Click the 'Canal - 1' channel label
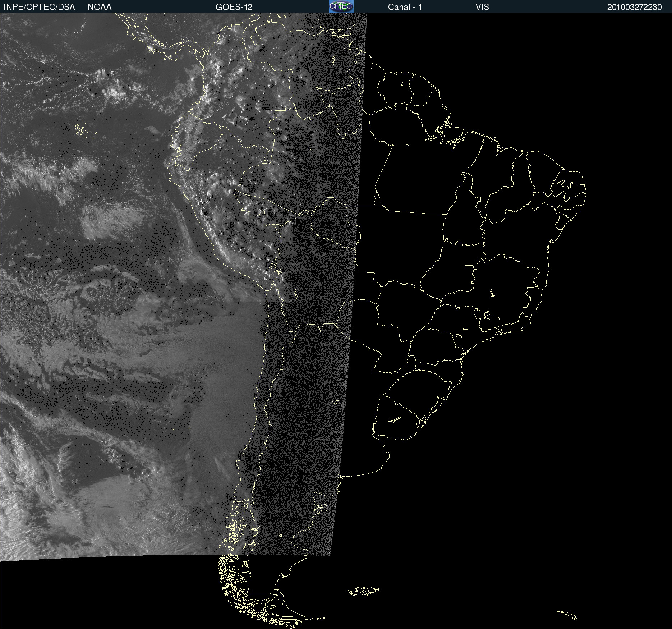 point(405,7)
